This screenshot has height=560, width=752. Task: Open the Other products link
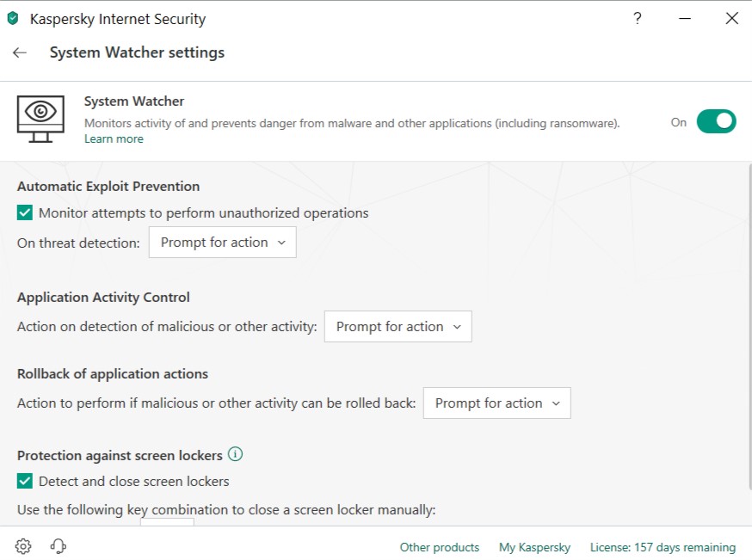coord(440,547)
